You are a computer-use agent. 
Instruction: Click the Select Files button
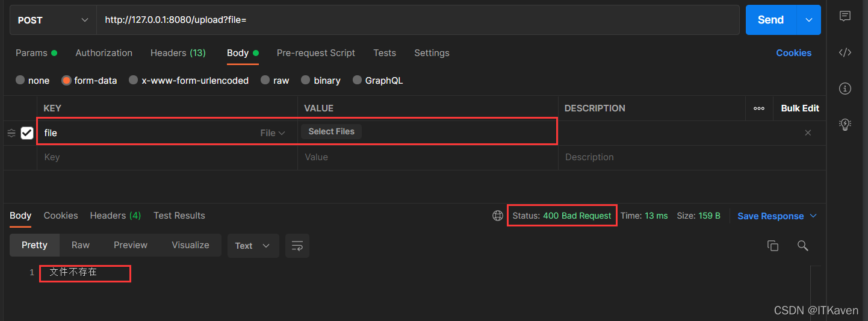(331, 132)
